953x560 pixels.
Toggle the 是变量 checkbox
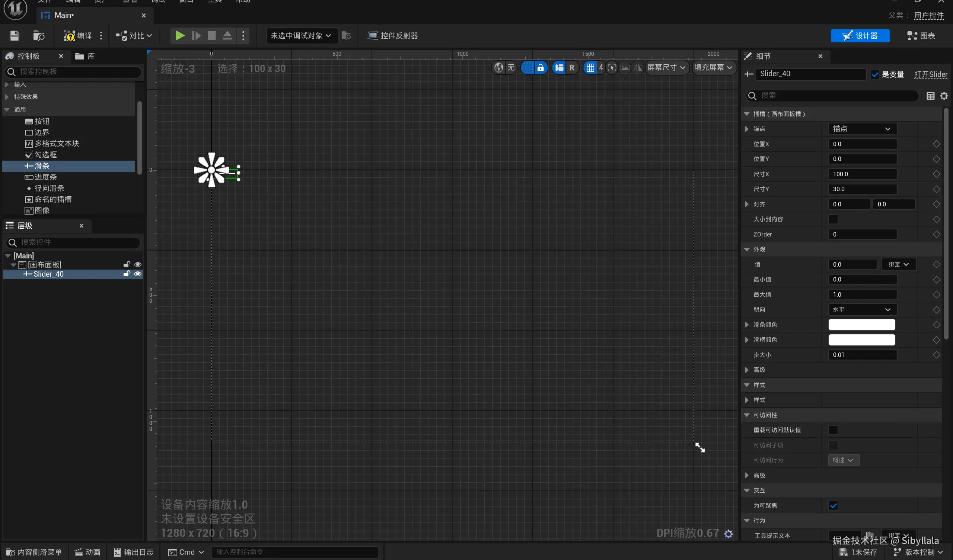875,74
